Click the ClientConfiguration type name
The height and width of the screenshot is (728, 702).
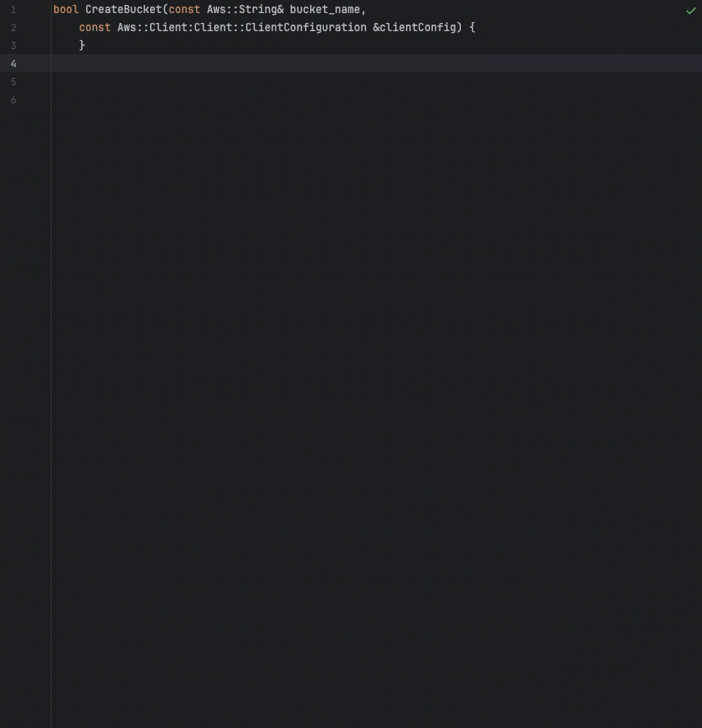[x=304, y=27]
